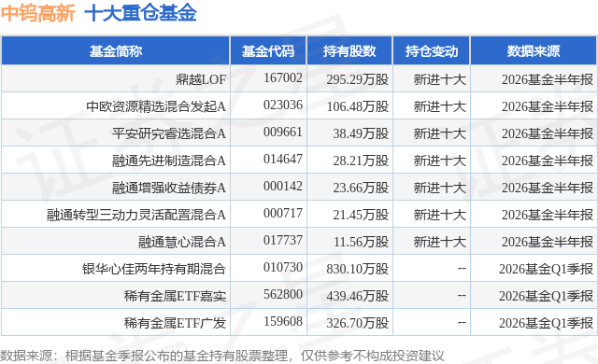Click fund code 014647
Viewport: 598px width, 364px height.
pos(282,160)
